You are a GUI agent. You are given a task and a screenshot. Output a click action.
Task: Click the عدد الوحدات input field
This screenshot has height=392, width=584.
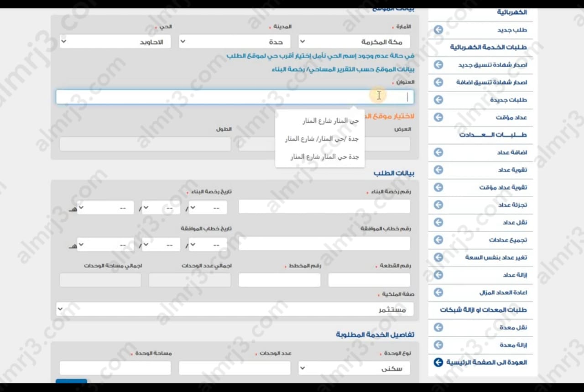pos(235,368)
